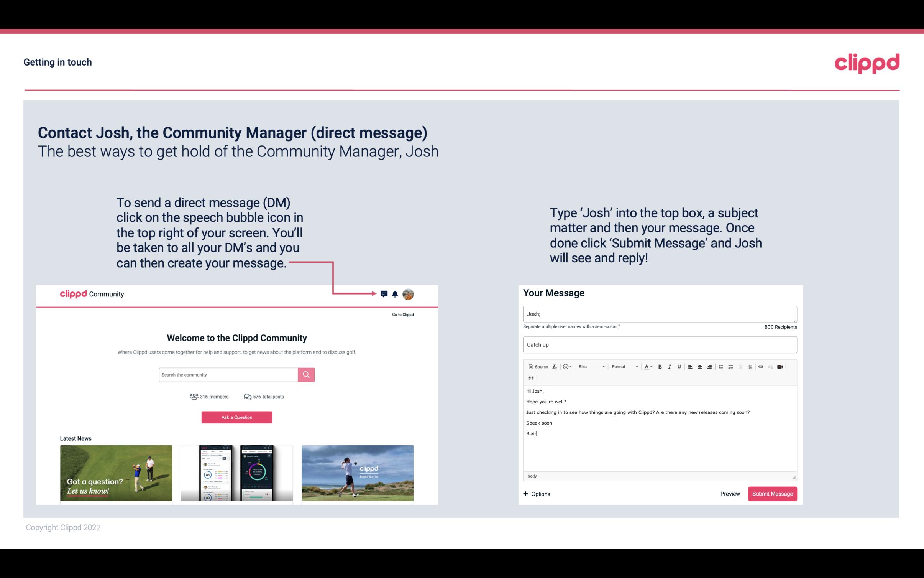Click the underline formatting icon in toolbar

[x=678, y=366]
